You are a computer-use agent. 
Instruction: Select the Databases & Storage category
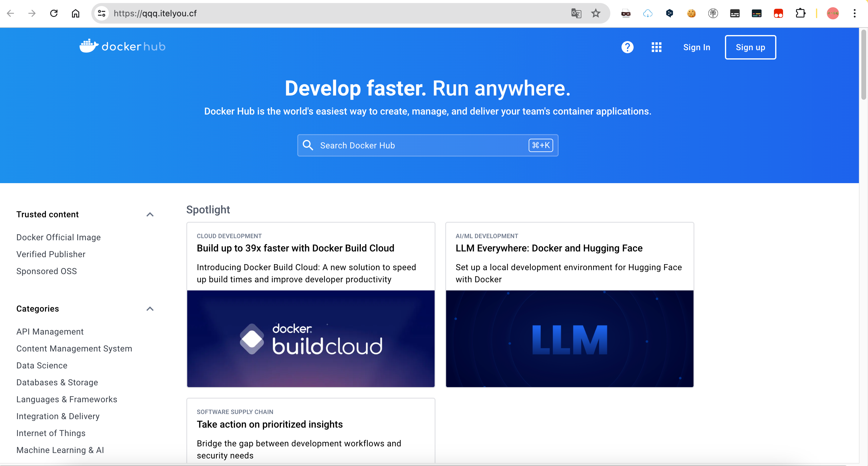pos(57,383)
